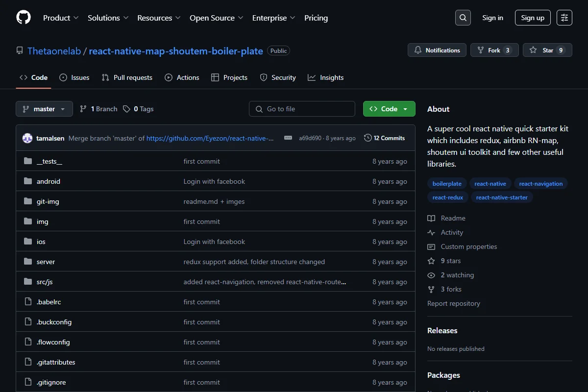Screen dimensions: 588x392
Task: Click the Fork button
Action: tap(494, 50)
